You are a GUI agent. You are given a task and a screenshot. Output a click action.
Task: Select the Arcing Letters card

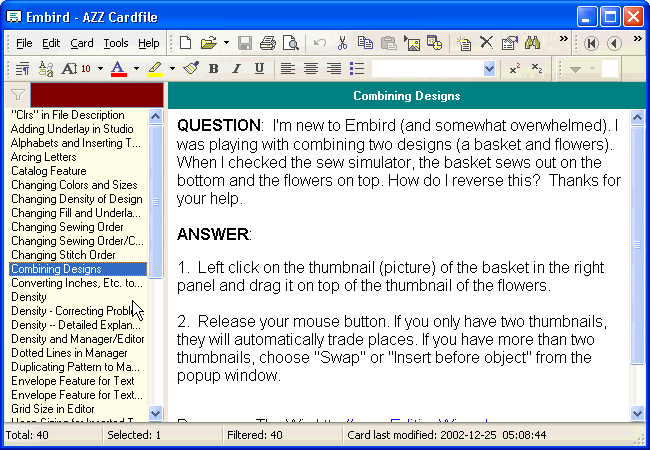pos(44,157)
